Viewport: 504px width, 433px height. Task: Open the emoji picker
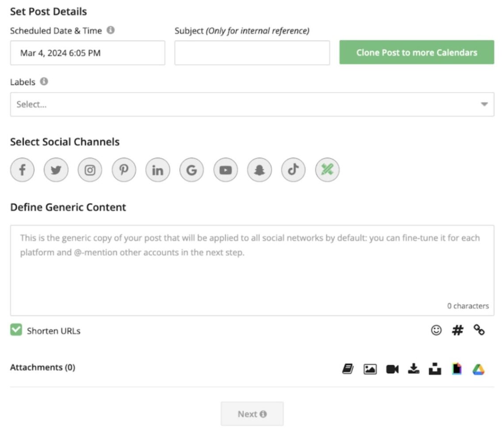(x=436, y=330)
